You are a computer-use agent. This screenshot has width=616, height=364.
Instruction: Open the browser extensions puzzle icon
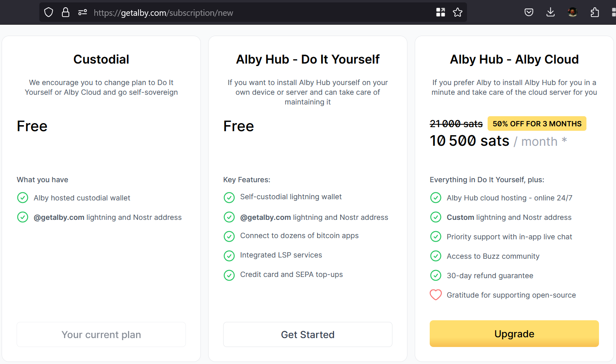pyautogui.click(x=595, y=13)
